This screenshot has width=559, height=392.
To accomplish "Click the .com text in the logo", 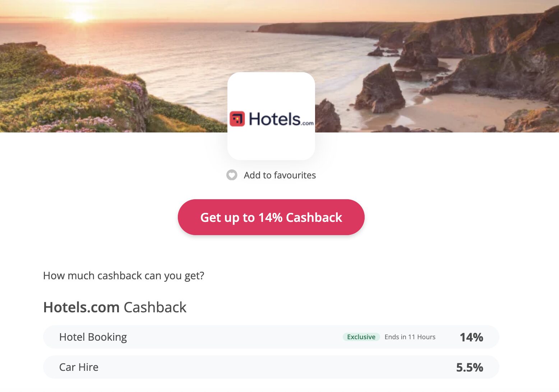I will (x=308, y=123).
